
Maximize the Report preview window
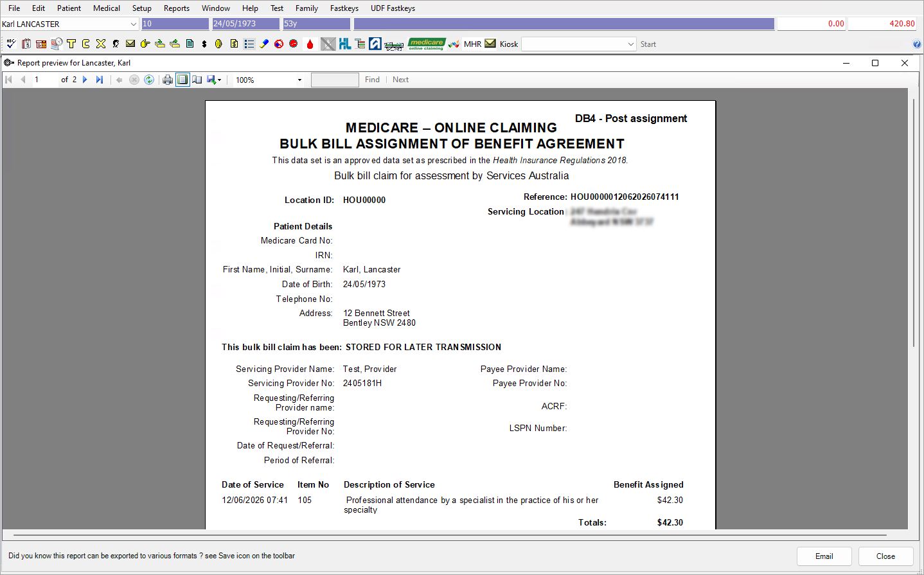point(875,63)
